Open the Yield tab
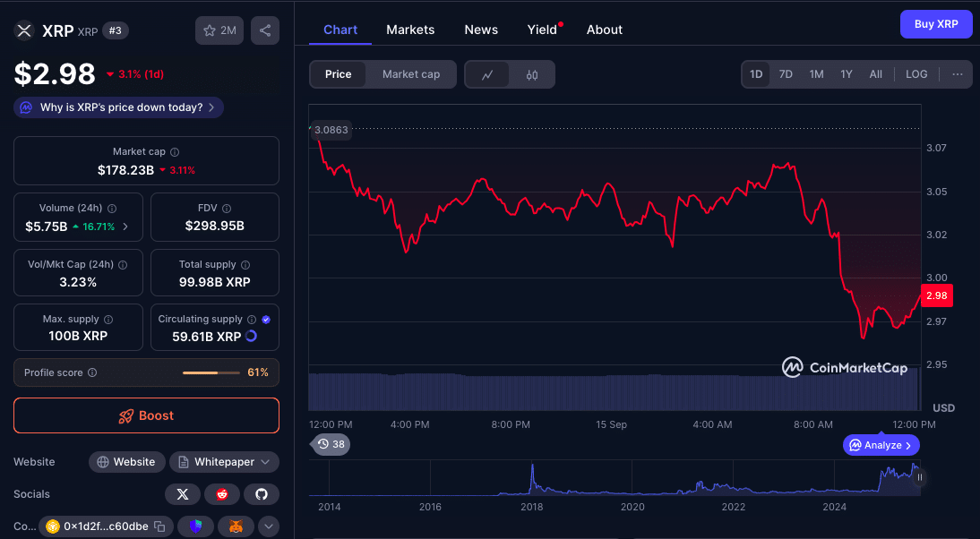 (543, 30)
